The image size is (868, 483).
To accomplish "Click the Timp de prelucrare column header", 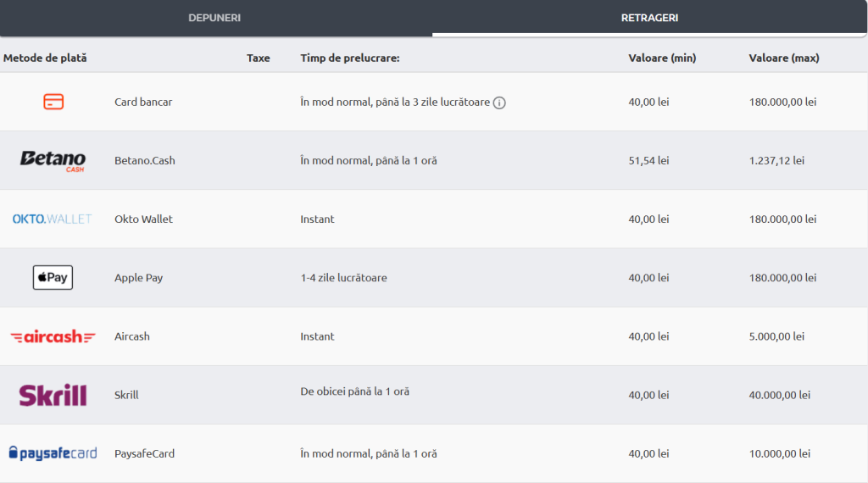I will (350, 58).
